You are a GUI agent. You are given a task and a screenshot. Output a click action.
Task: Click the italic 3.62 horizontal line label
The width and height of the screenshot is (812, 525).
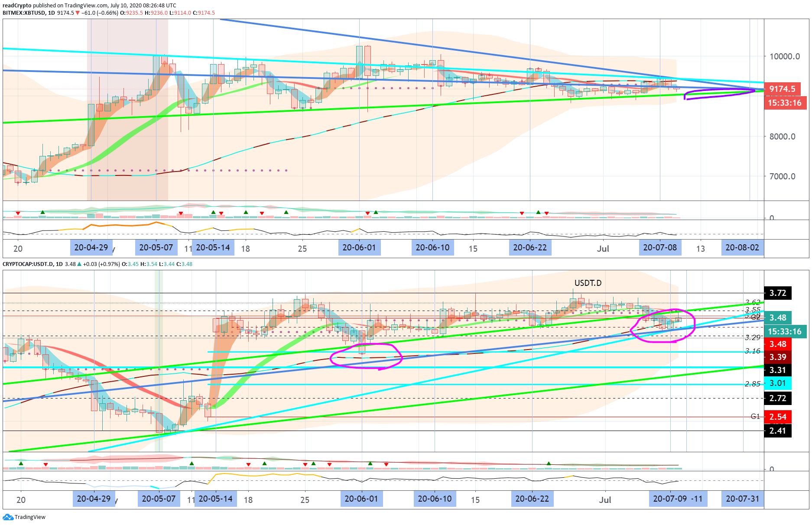pyautogui.click(x=753, y=302)
